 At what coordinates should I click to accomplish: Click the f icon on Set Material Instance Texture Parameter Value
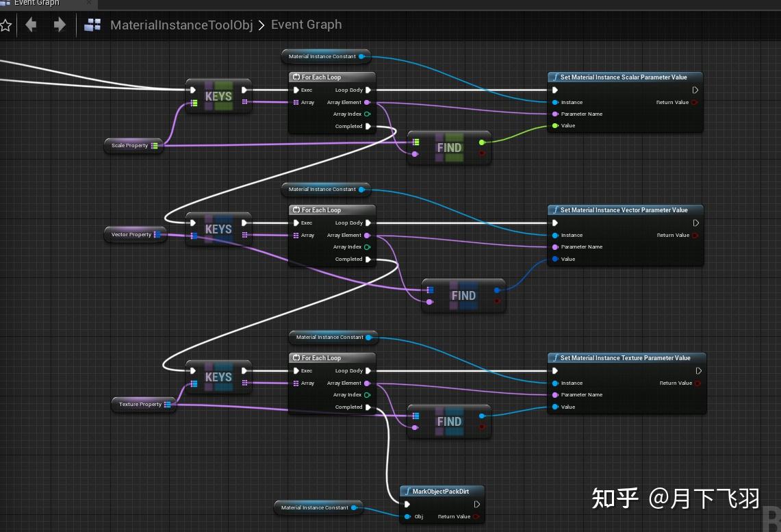pos(554,357)
